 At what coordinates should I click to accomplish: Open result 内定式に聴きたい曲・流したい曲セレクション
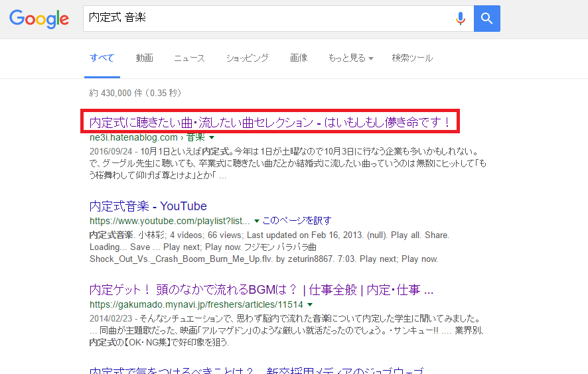pos(269,122)
